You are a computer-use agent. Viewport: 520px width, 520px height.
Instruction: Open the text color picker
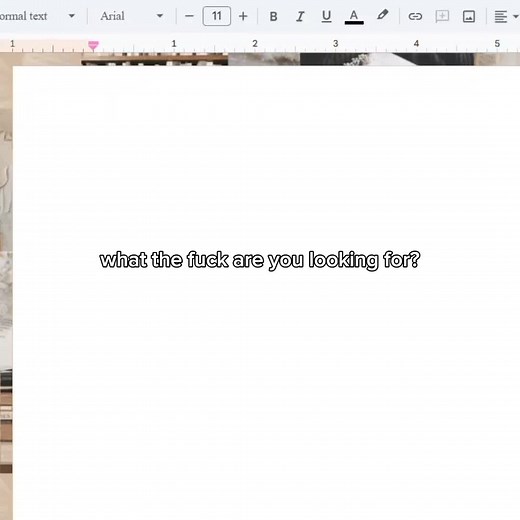pos(354,16)
